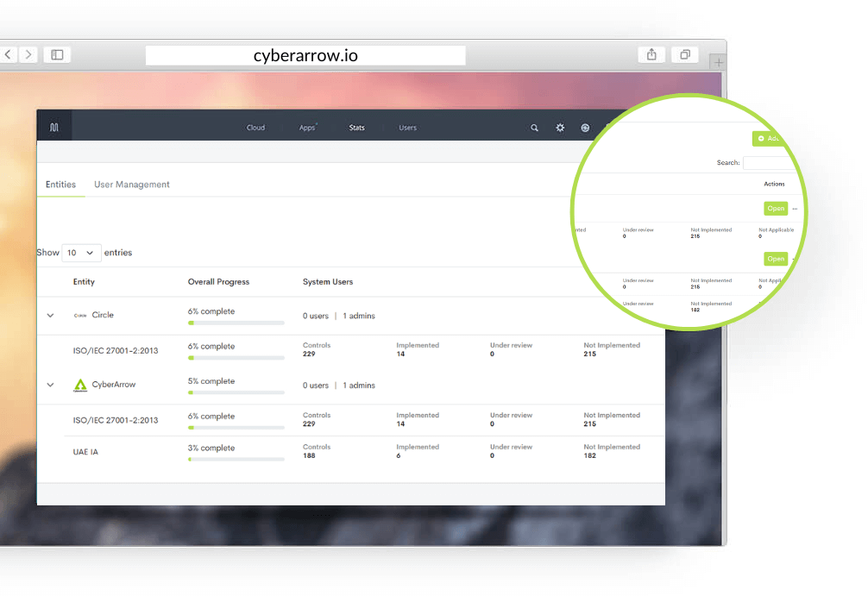Collapse the CyberArrow entity row chevron
868x596 pixels.
point(50,386)
